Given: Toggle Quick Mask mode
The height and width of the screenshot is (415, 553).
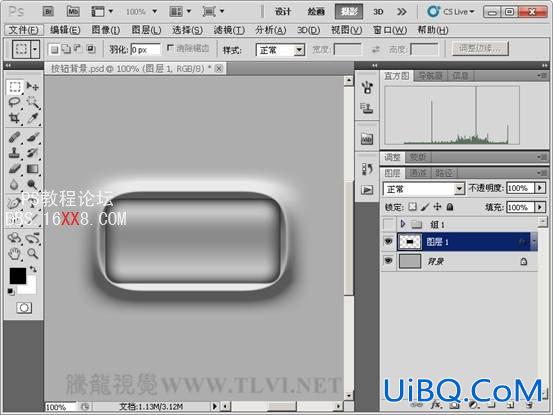Looking at the screenshot, I should 24,308.
